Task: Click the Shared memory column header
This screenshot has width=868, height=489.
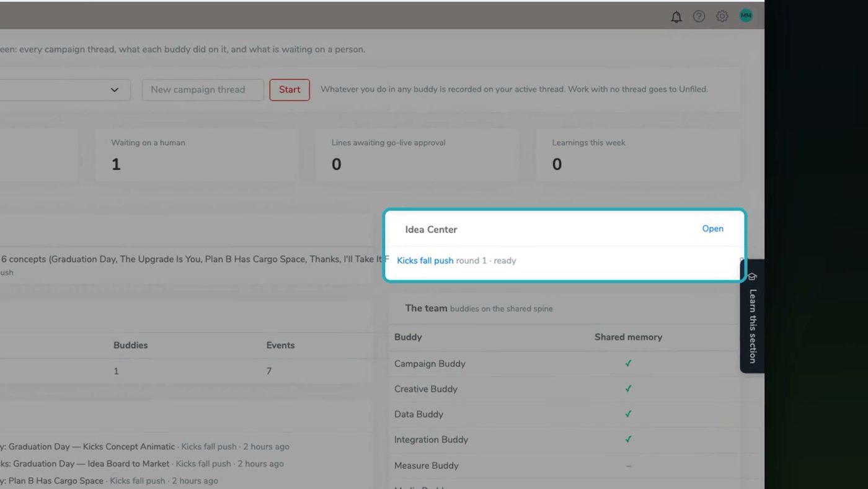Action: [628, 337]
